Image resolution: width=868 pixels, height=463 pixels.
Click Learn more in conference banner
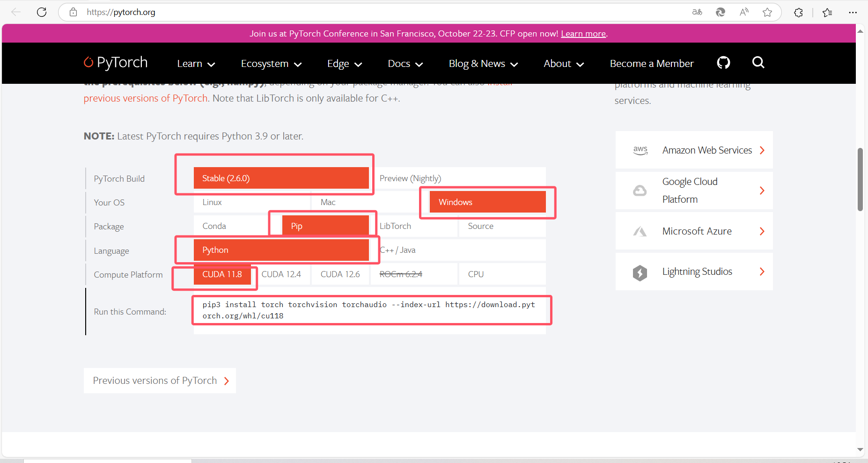click(x=583, y=34)
